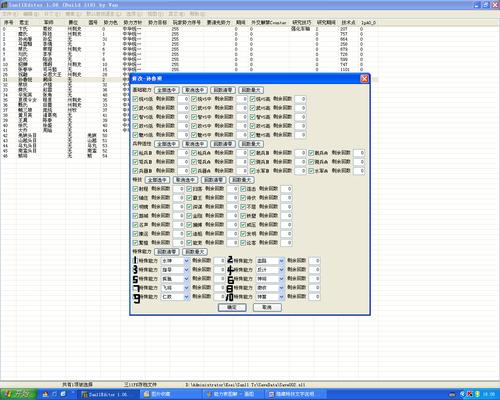The height and width of the screenshot is (400, 500).
Task: Toggle the 枪兵B checkbox
Action: [x=135, y=153]
